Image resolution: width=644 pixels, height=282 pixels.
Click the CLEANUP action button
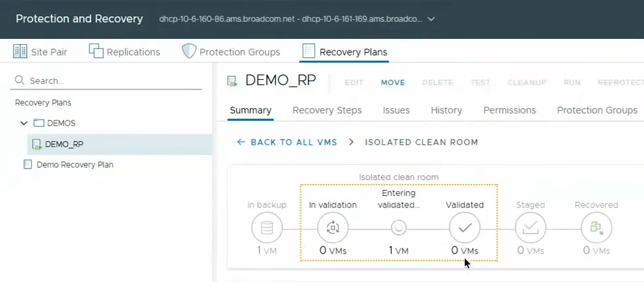[x=527, y=83]
